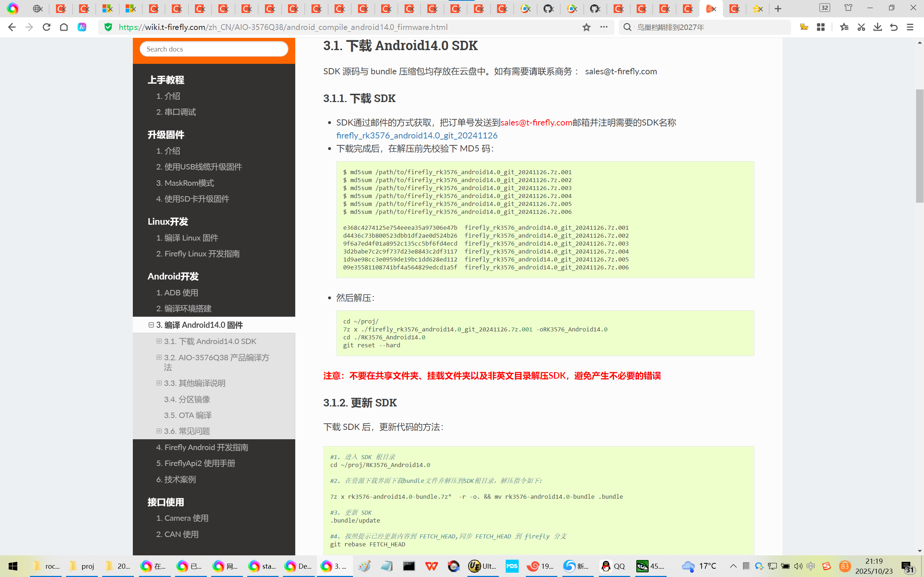The height and width of the screenshot is (577, 924).
Task: Click the bookmark star icon in address bar
Action: point(587,27)
